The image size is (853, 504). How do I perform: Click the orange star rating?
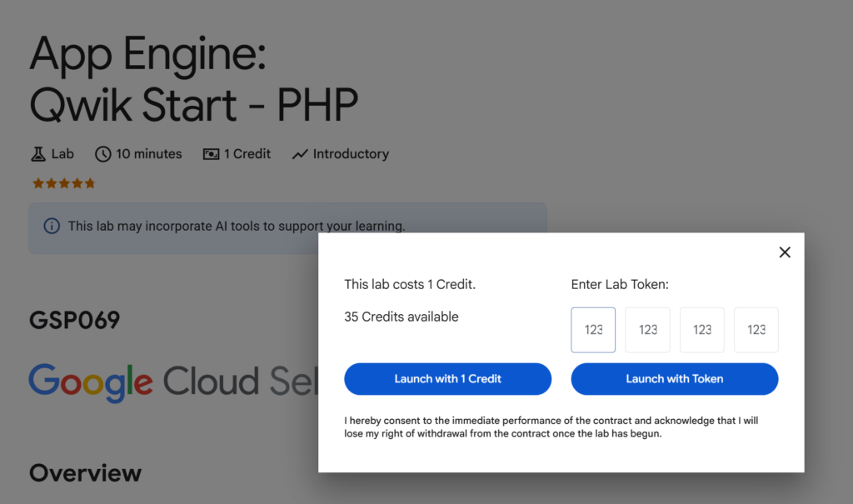click(64, 183)
